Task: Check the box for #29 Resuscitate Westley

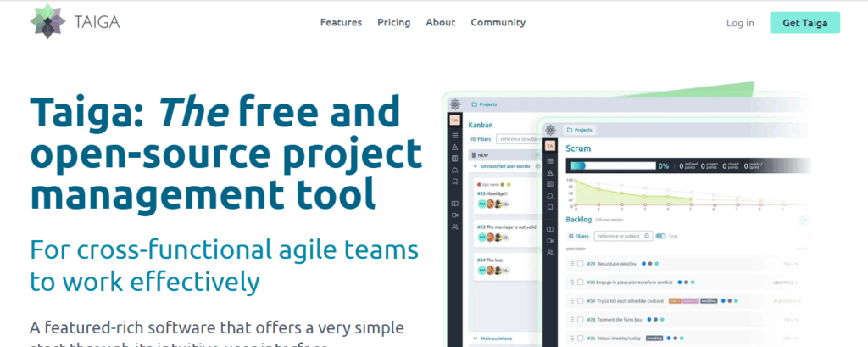Action: point(580,264)
